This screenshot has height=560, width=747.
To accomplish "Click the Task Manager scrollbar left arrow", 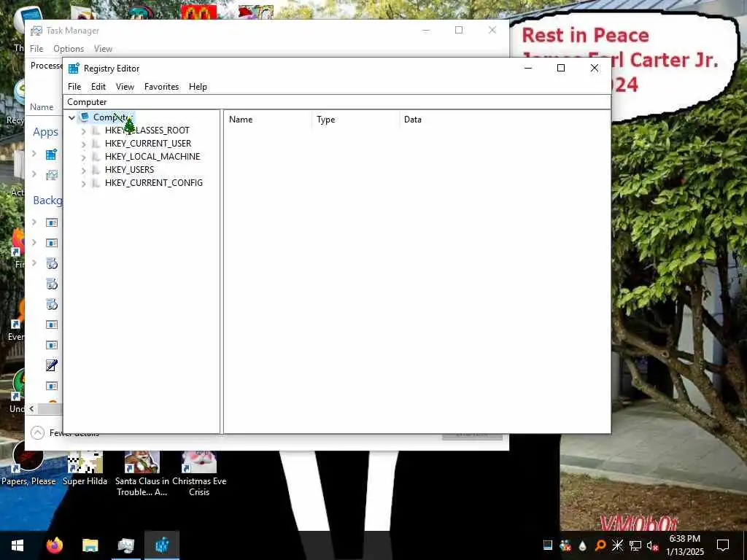I will [31, 408].
